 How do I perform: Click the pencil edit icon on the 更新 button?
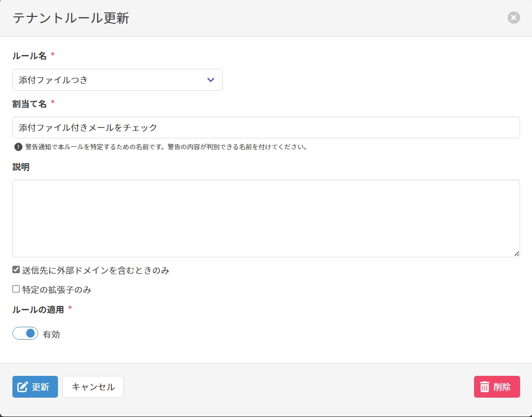[x=22, y=387]
